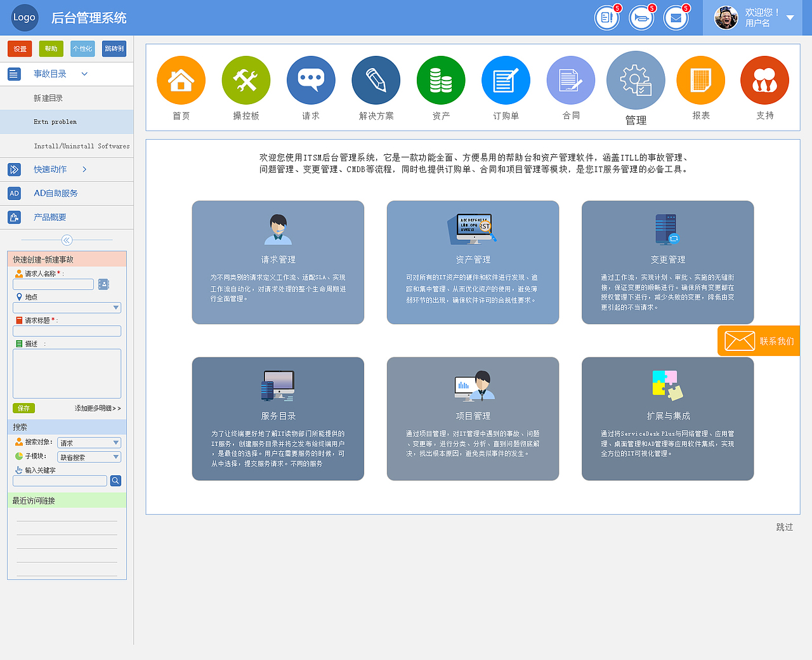Click the 个性化 button
812x660 pixels.
tap(82, 49)
